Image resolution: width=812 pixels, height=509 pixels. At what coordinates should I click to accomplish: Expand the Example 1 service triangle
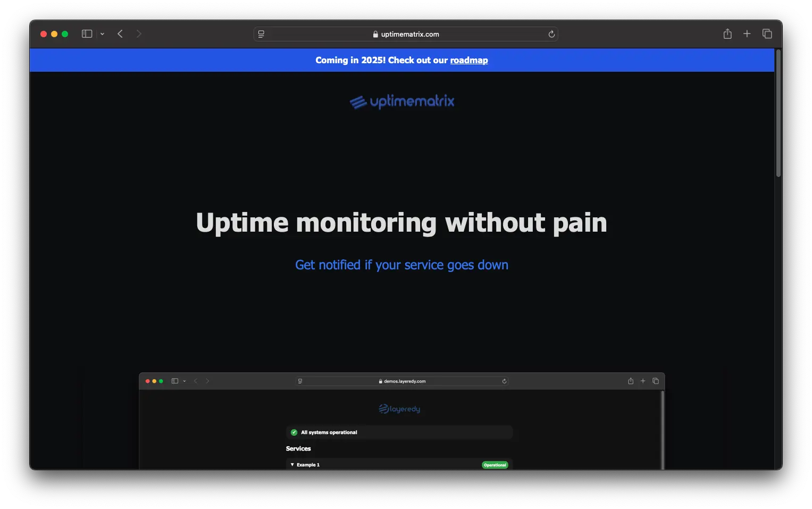click(x=292, y=464)
